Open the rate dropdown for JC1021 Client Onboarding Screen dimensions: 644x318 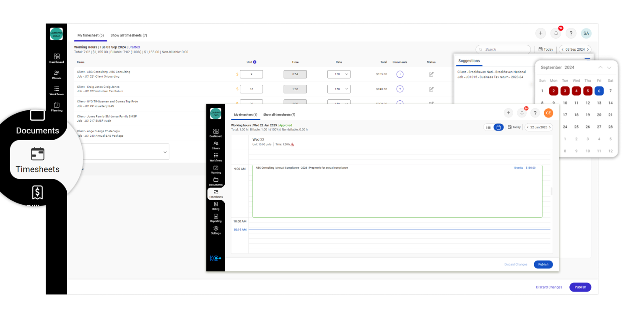(x=339, y=74)
